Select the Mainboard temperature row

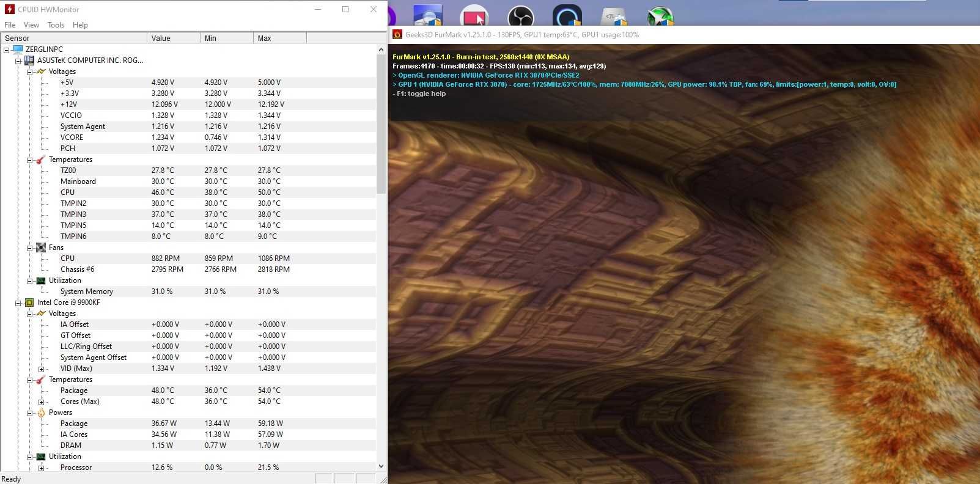coord(188,182)
